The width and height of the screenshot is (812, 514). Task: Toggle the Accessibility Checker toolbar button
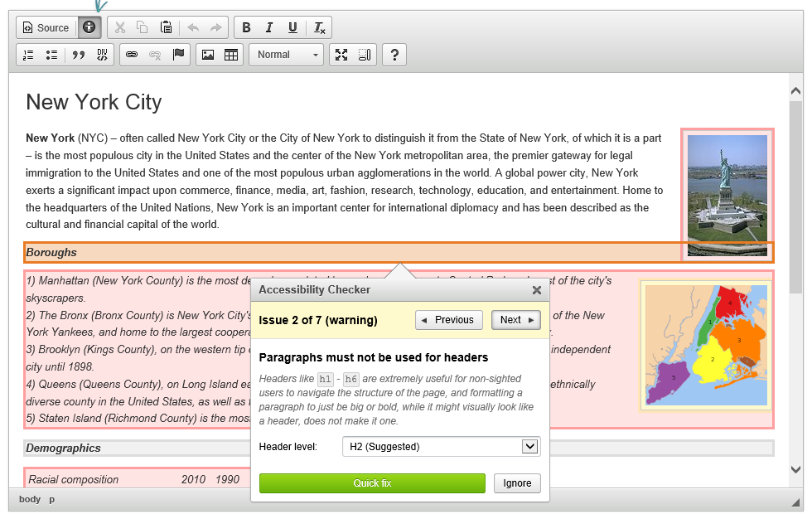(x=89, y=27)
